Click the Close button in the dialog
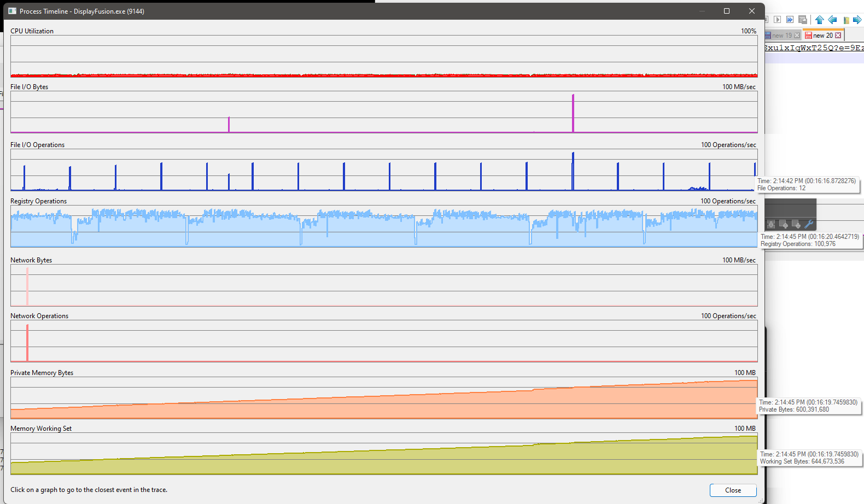 733,490
